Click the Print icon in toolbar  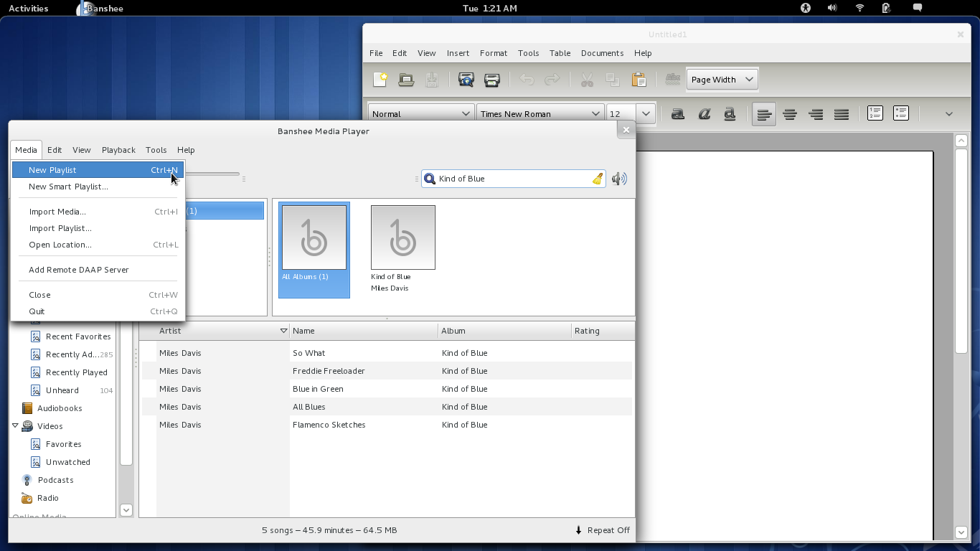492,80
